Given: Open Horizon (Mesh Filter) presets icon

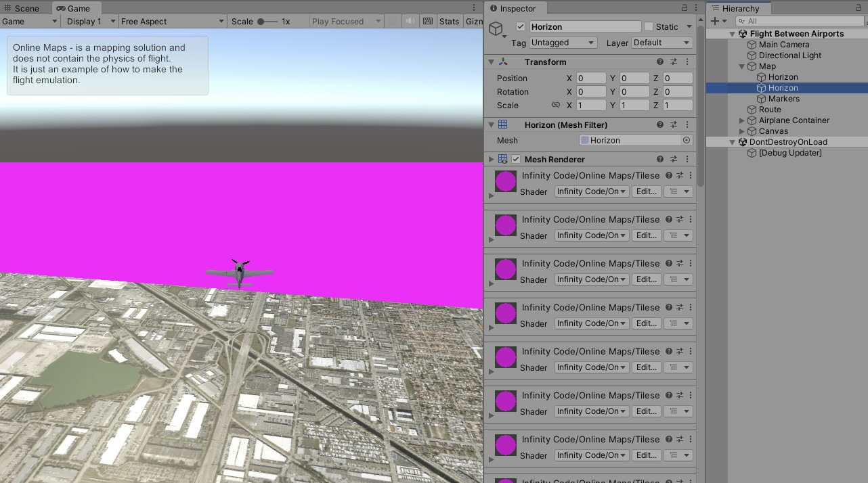Looking at the screenshot, I should coord(674,124).
